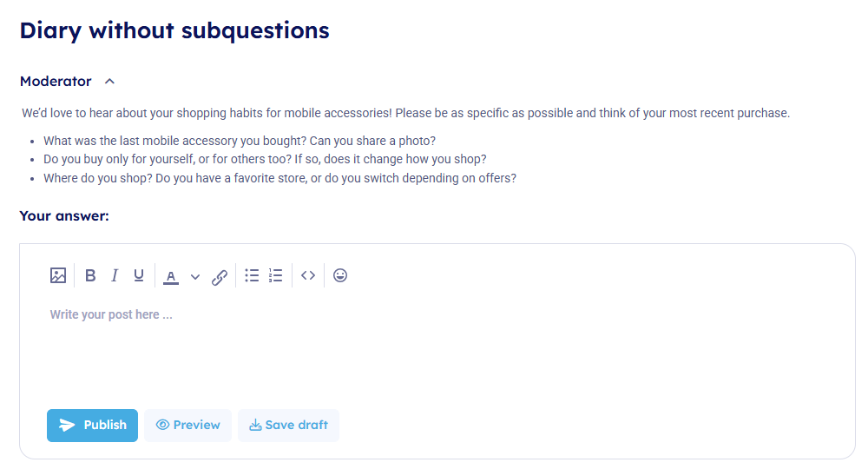868x469 pixels.
Task: Toggle italic formatting
Action: tap(115, 275)
